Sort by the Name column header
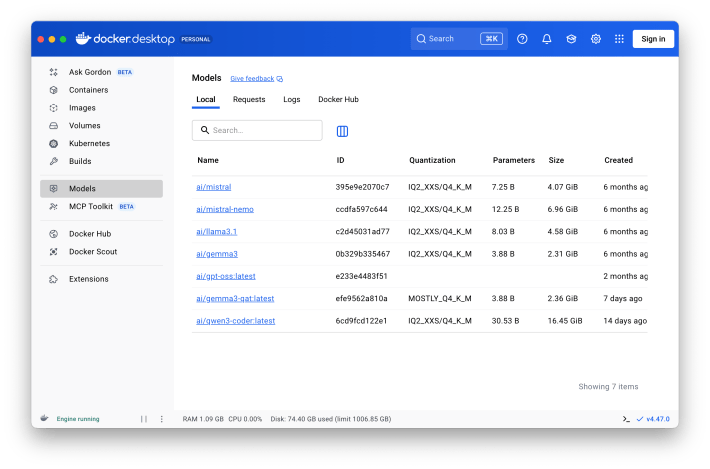710x469 pixels. [x=208, y=160]
